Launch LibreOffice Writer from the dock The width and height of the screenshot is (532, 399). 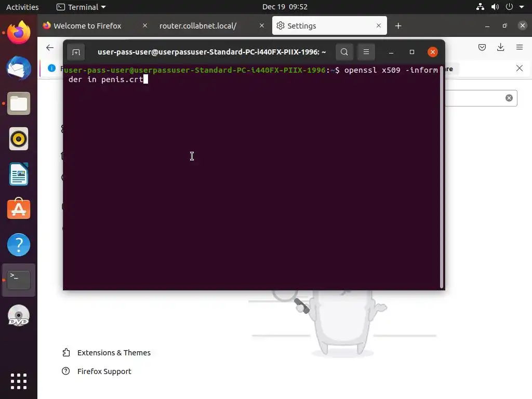click(x=19, y=174)
